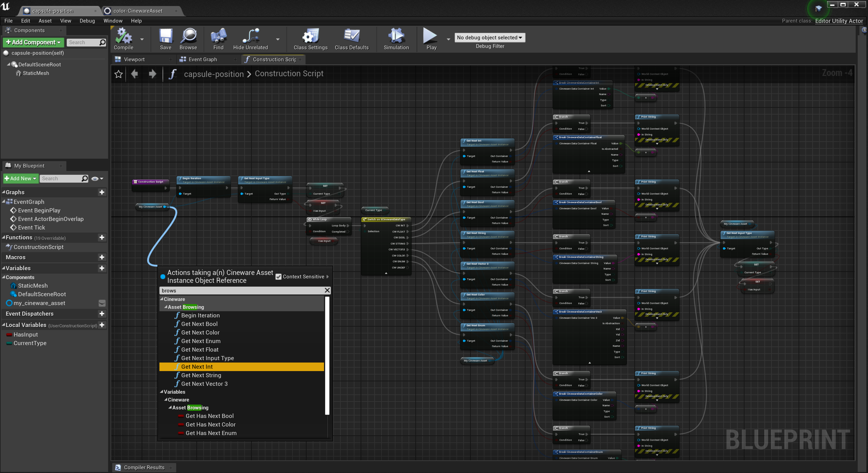Screen dimensions: 868x473
Task: Open Browse in the content browser
Action: pos(188,38)
